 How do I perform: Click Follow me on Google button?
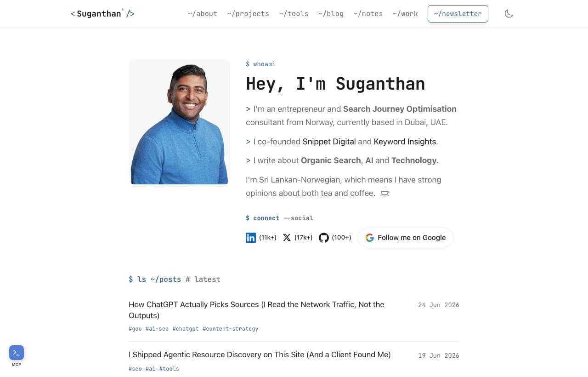tap(406, 238)
